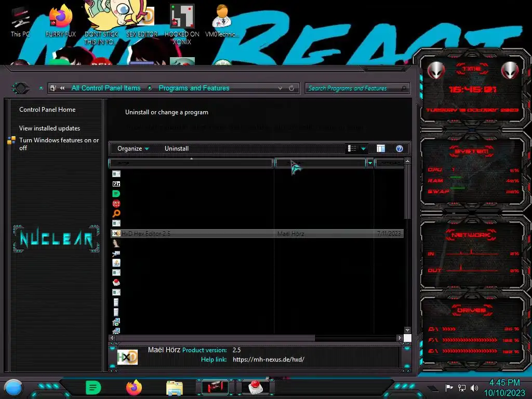Image resolution: width=532 pixels, height=399 pixels.
Task: Click the NETWORK widget header
Action: pos(471,235)
